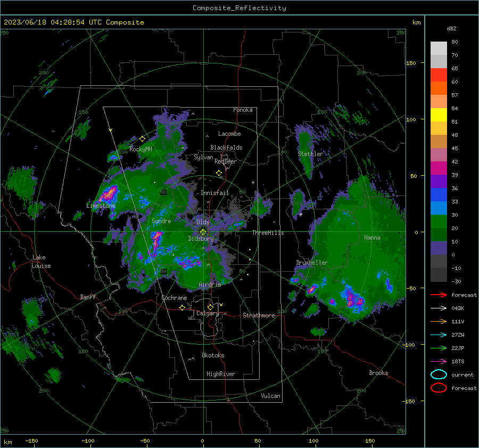Click the storm cell southeast of Sundre
479x448 pixels.
pyautogui.click(x=156, y=240)
